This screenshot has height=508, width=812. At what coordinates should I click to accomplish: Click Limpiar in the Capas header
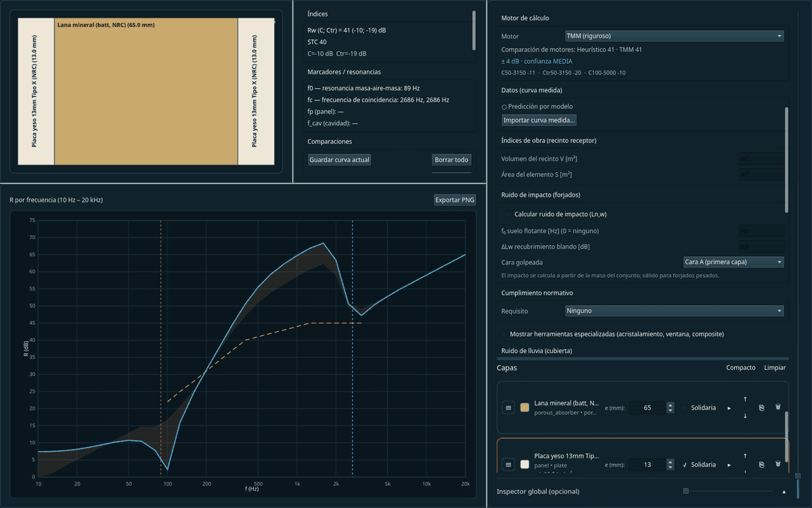[775, 368]
